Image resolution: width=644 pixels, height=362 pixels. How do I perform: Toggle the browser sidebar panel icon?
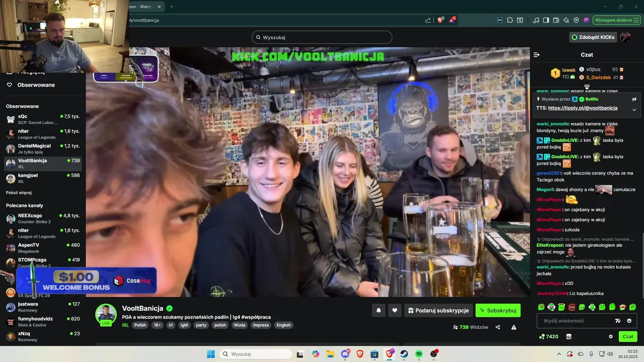tap(546, 20)
